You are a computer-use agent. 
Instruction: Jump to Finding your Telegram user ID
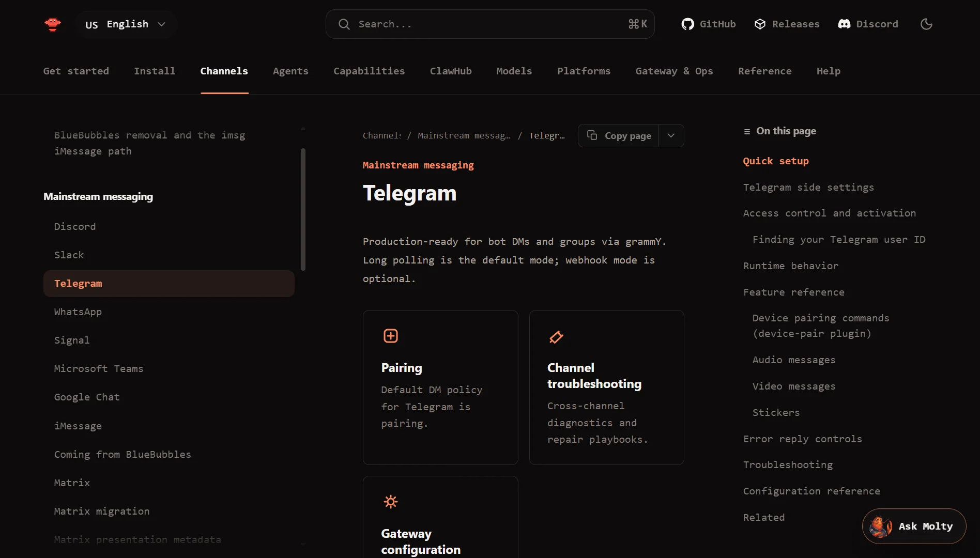pos(839,240)
